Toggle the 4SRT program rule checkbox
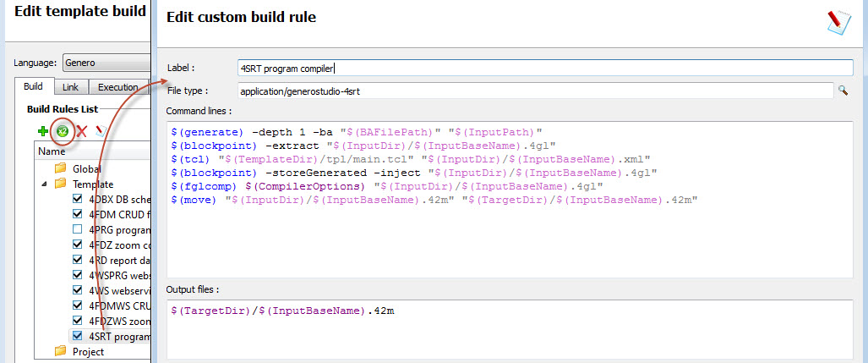 pos(79,337)
